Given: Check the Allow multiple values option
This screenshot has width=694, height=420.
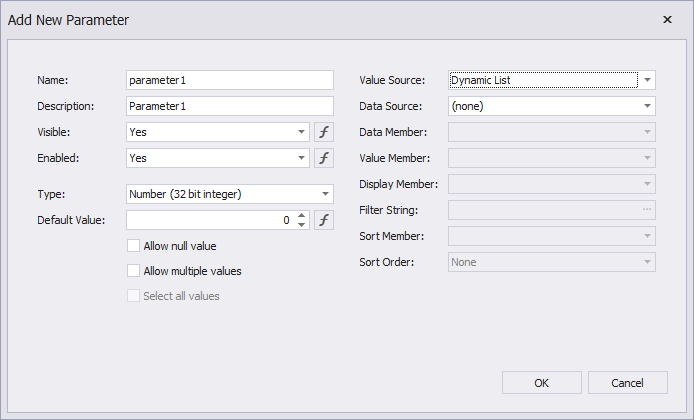Looking at the screenshot, I should (134, 271).
